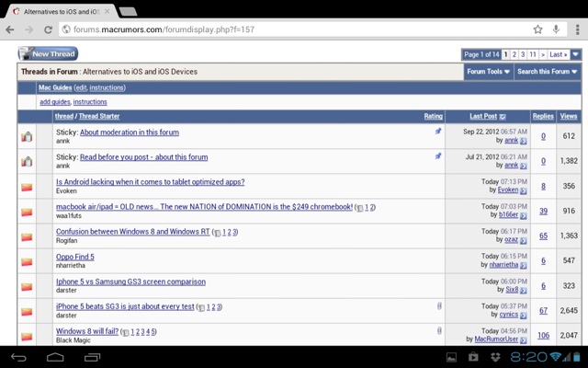Open Iphone 5 vs Samsung GS3 thread
This screenshot has height=368, width=588.
click(130, 282)
